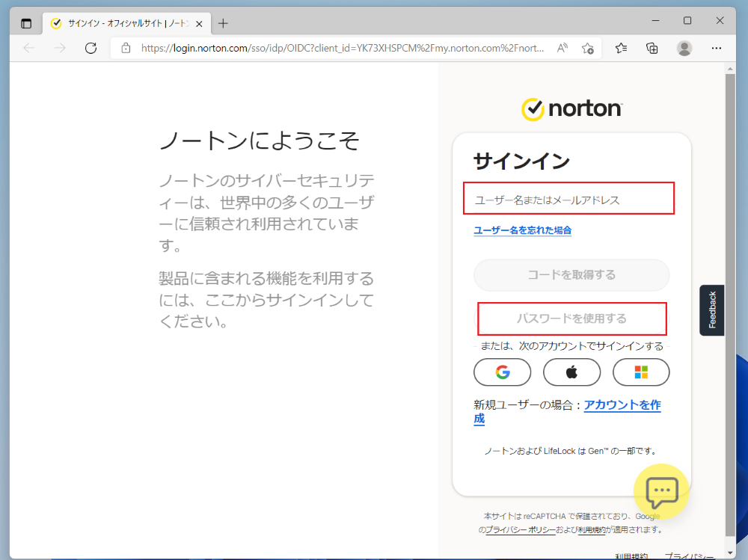Click the サインイン heading text
Screen dimensions: 748x560
521,161
